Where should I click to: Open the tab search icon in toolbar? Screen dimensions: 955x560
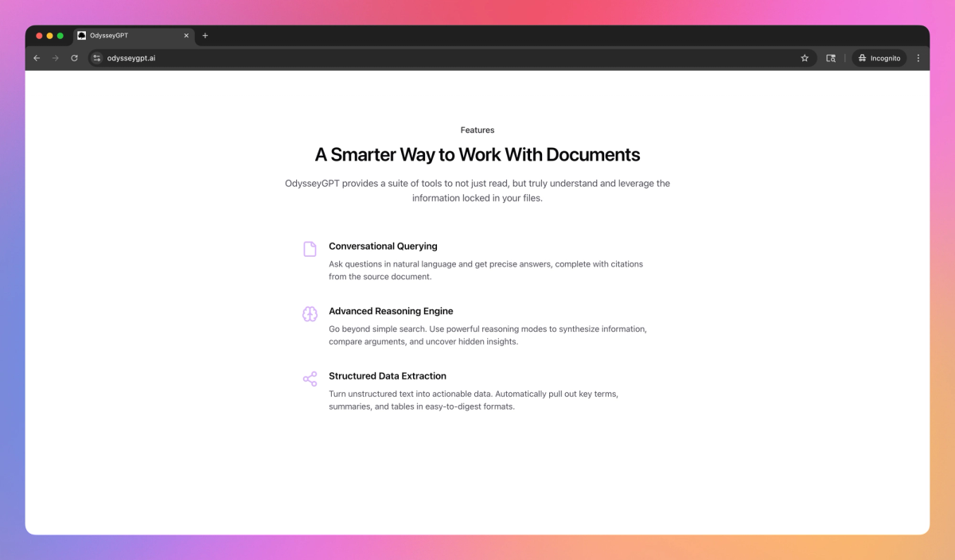point(831,58)
